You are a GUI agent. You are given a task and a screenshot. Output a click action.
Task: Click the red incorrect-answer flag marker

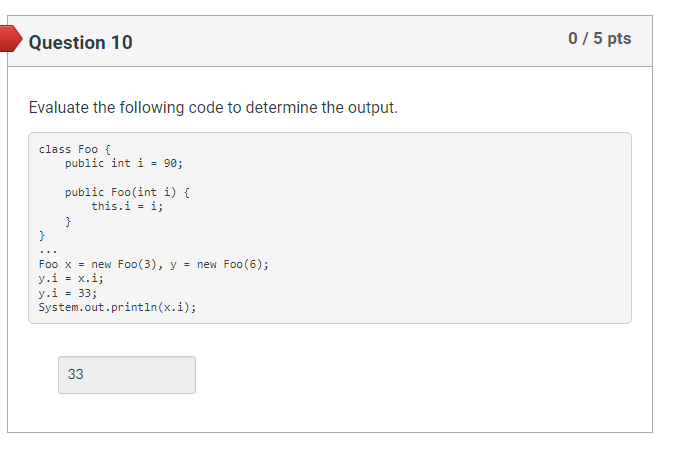pyautogui.click(x=10, y=39)
